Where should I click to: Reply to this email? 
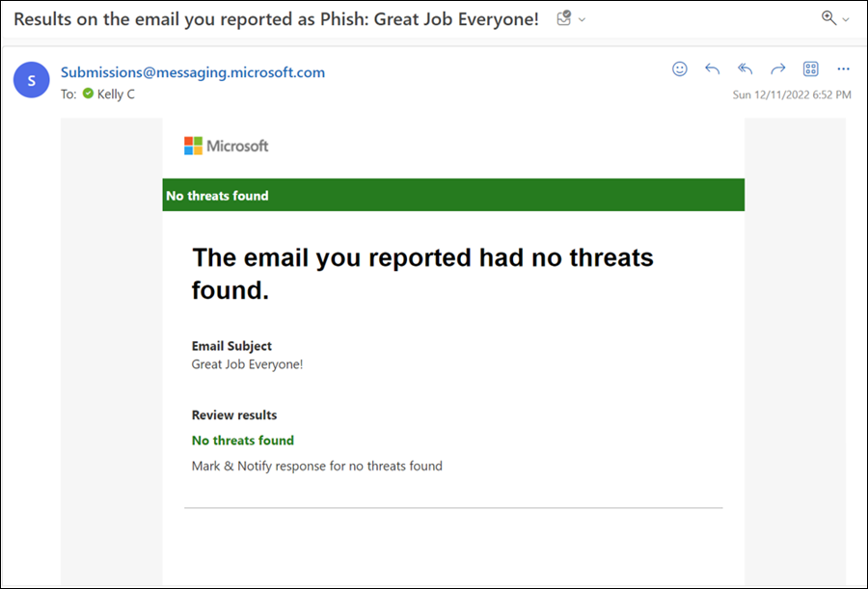pos(713,69)
